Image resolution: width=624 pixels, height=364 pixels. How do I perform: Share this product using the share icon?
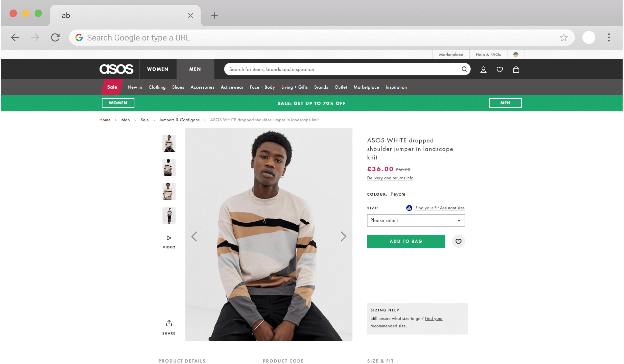pos(169,323)
